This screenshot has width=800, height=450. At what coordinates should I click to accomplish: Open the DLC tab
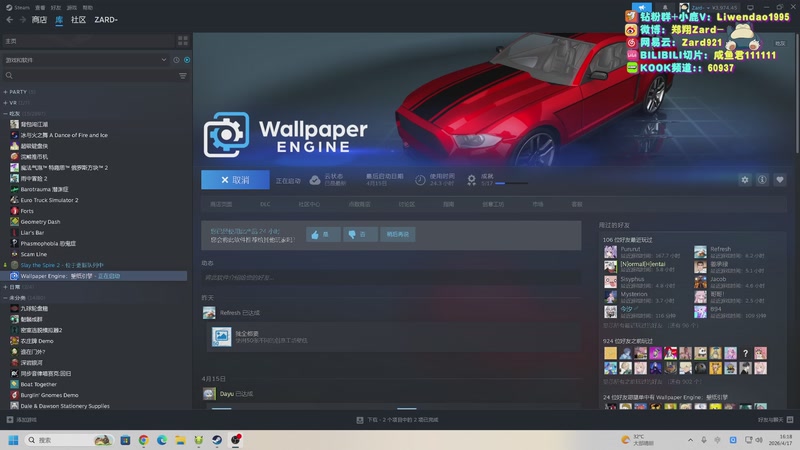tap(265, 204)
